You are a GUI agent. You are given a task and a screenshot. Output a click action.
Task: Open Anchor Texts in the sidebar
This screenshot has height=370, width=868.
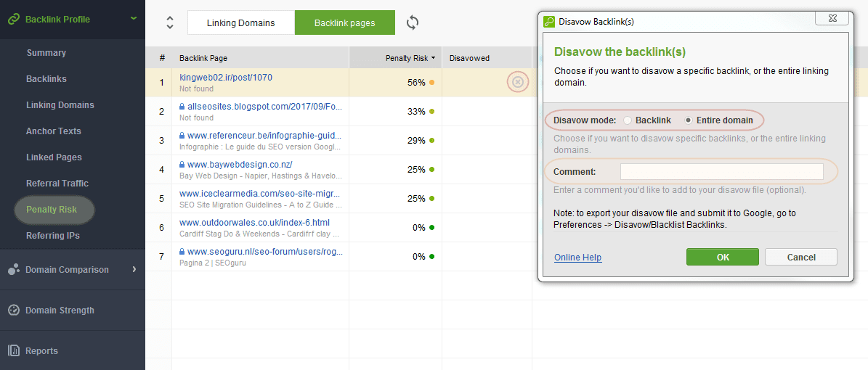coord(53,131)
